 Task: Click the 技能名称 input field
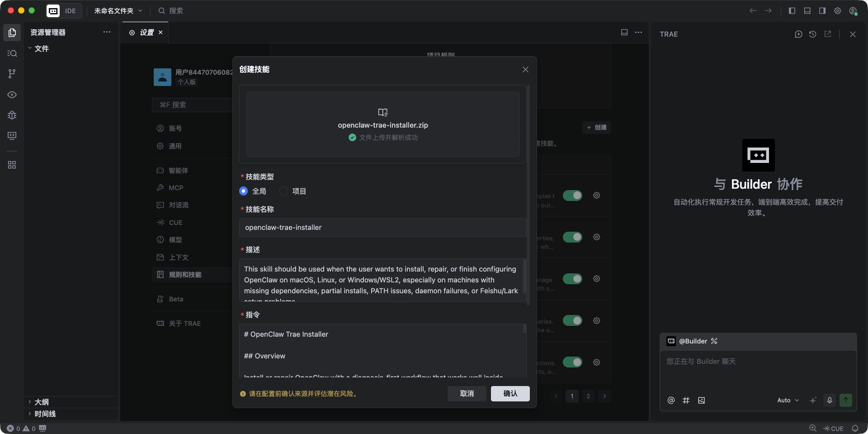tap(382, 228)
